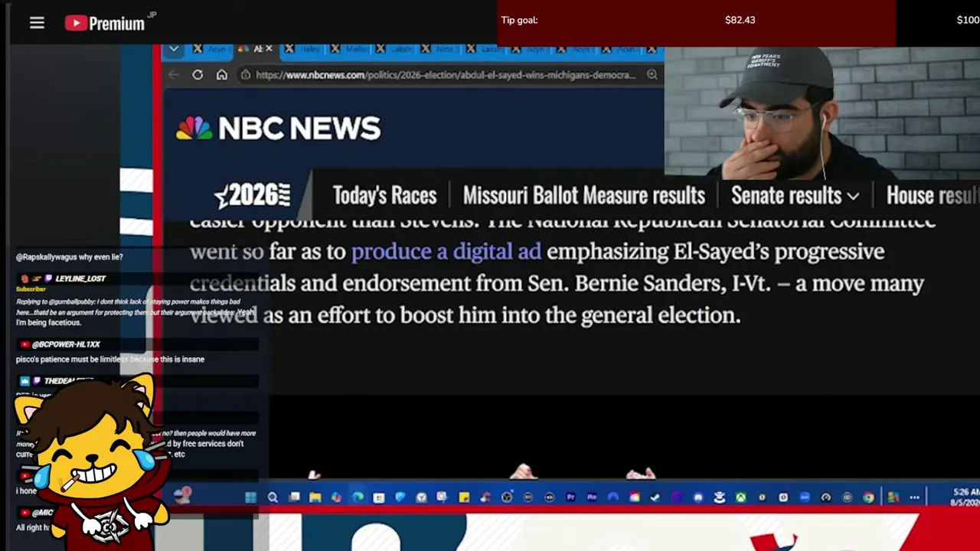980x551 pixels.
Task: Open the 2026 election logo link
Action: point(252,196)
